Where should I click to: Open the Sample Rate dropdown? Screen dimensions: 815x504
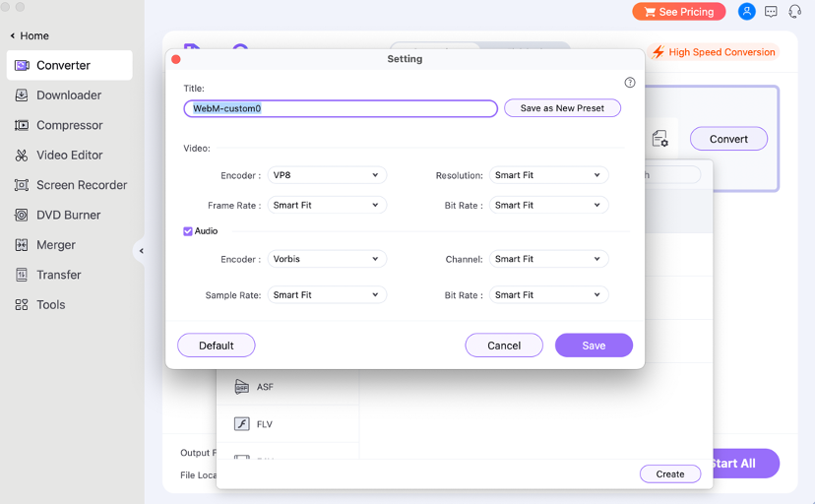[327, 295]
